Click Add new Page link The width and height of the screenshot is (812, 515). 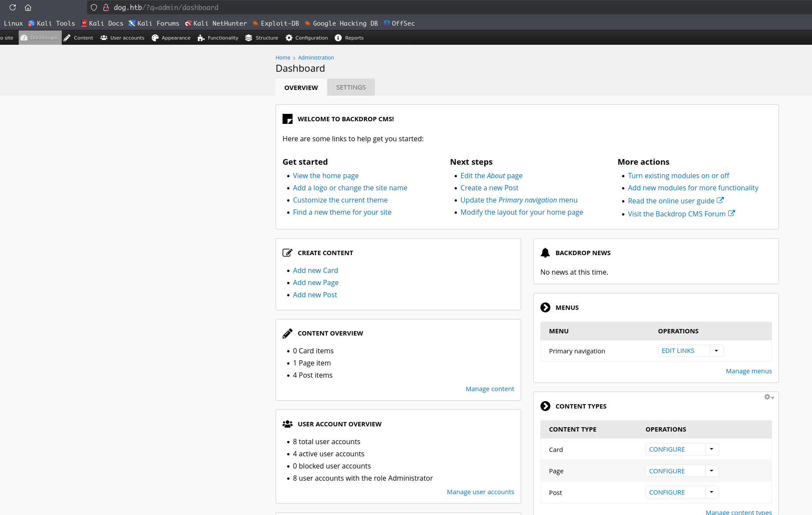click(316, 282)
